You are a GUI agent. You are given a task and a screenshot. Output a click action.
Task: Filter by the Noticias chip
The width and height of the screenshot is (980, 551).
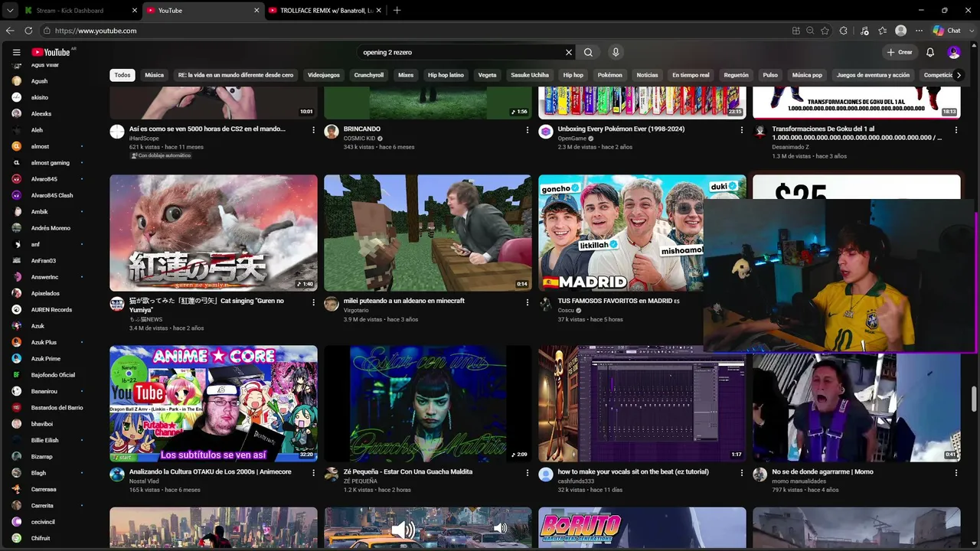(647, 75)
